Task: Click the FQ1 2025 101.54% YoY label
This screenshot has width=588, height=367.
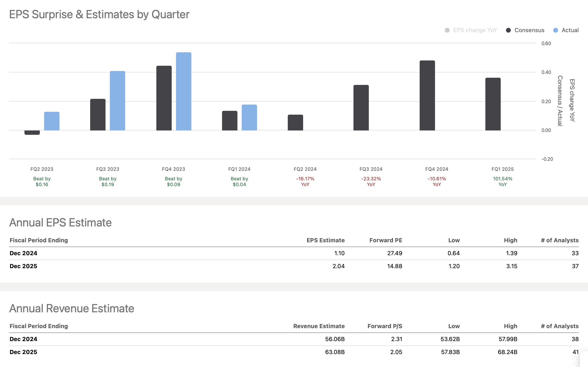Action: tap(502, 181)
